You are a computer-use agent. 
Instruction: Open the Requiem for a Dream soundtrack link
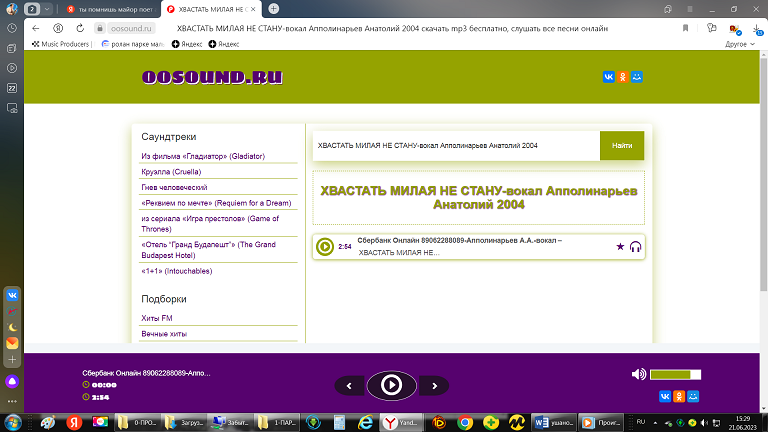coord(216,203)
